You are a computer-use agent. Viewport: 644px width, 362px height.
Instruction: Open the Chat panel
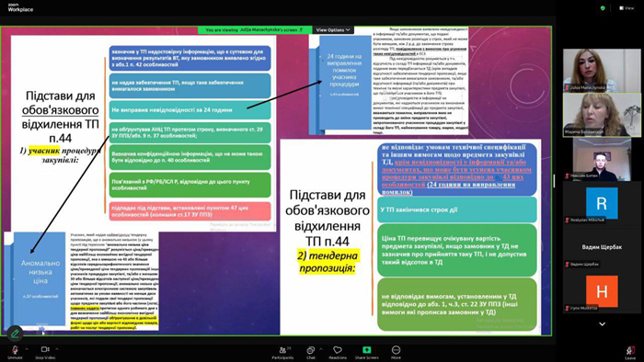coord(311,352)
